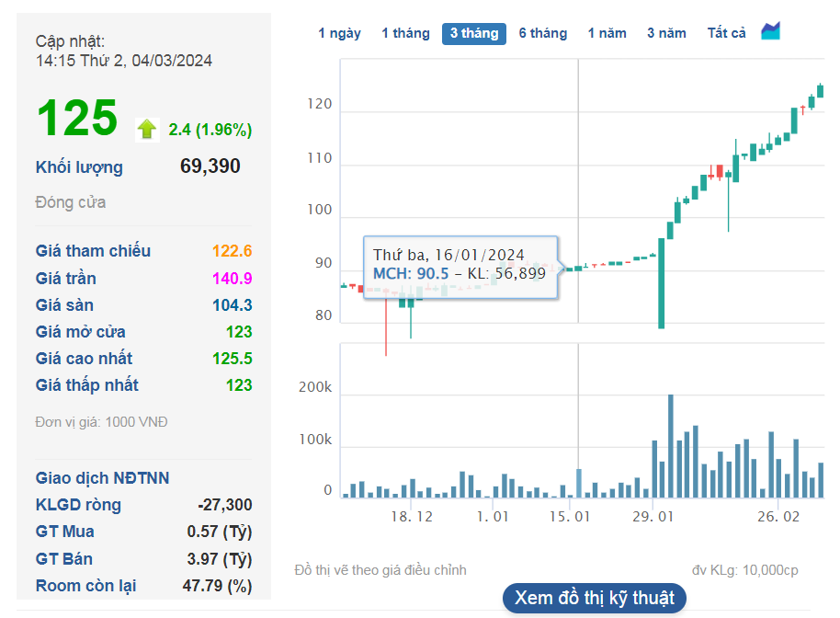The height and width of the screenshot is (618, 840).
Task: Switch to the "1 ngày" time range tab
Action: [x=337, y=31]
